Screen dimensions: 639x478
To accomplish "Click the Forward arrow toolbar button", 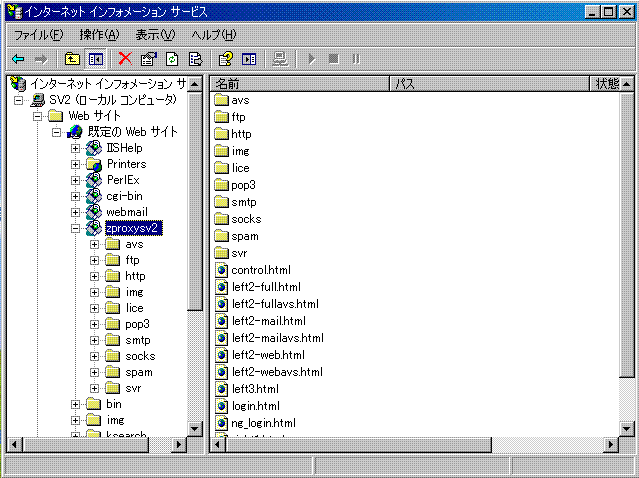I will [41, 59].
